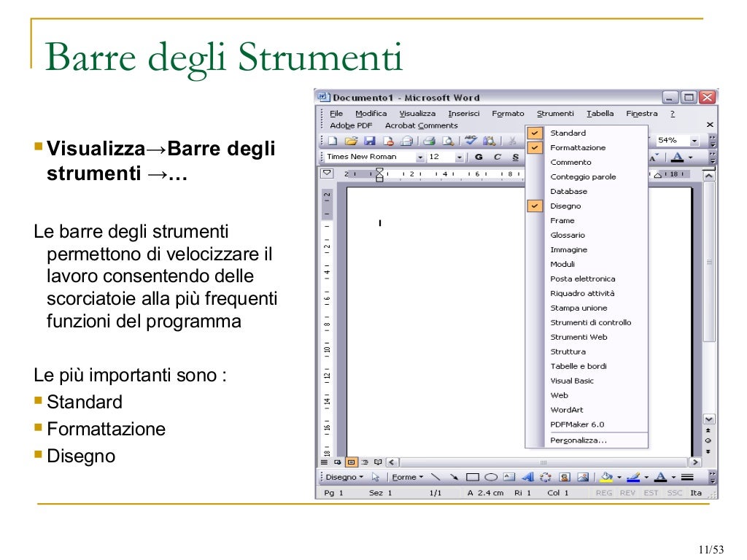Click the horizontal scrollbar thumb

point(543,462)
